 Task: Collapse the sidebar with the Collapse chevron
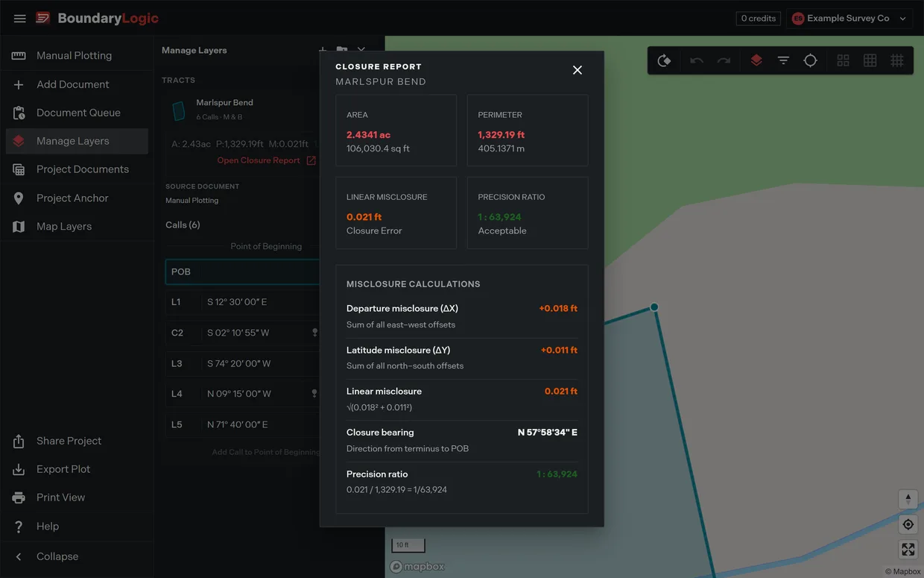pyautogui.click(x=19, y=556)
